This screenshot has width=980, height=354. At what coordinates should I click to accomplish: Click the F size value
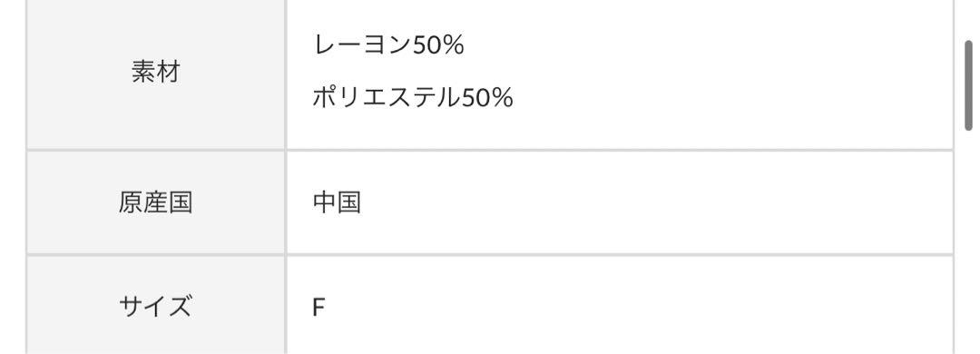click(x=318, y=307)
